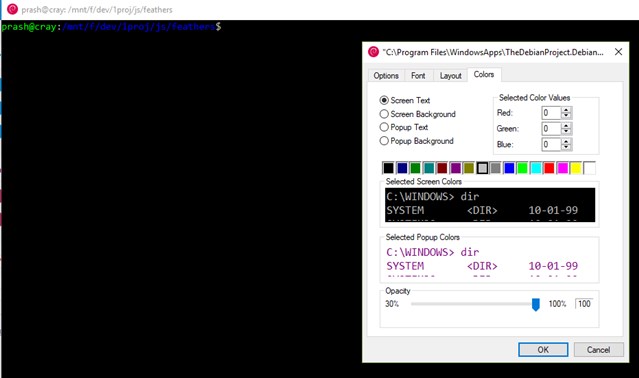639x378 pixels.
Task: Decrease the Red value with down arrow
Action: click(566, 116)
